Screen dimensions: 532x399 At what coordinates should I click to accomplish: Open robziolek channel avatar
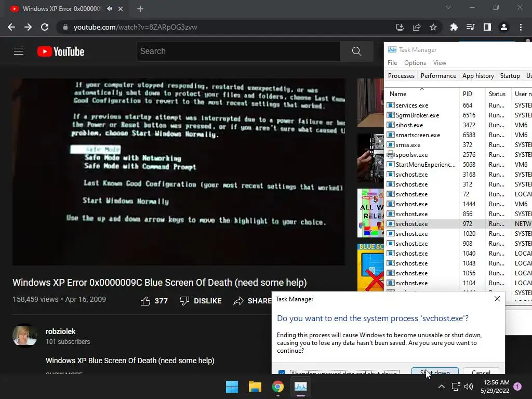[x=25, y=336]
